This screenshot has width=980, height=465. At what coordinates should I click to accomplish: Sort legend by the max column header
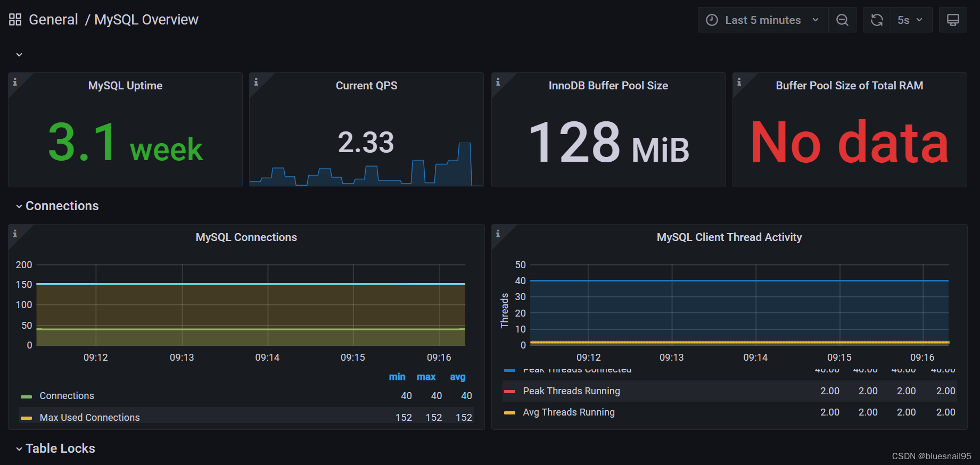(x=426, y=377)
